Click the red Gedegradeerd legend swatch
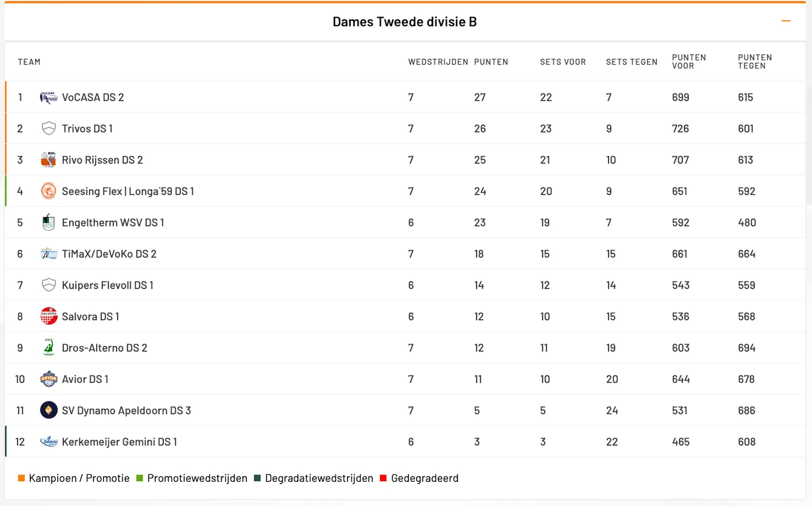The width and height of the screenshot is (812, 506). click(x=383, y=479)
